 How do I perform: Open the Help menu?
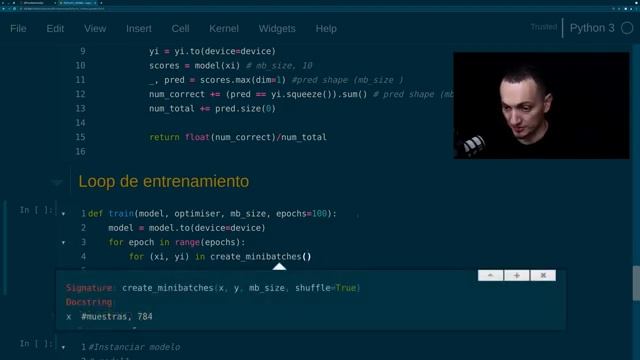[326, 29]
